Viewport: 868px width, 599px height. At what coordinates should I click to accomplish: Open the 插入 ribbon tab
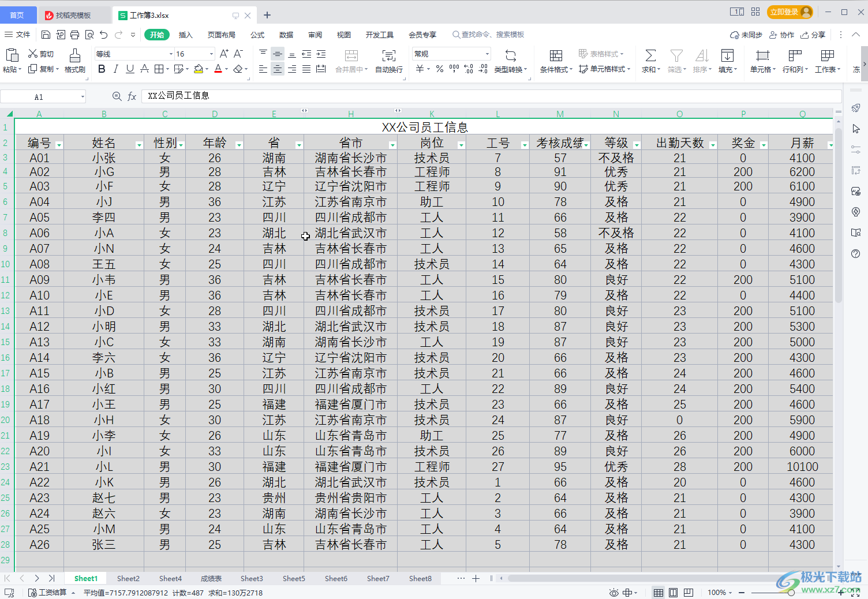(185, 35)
